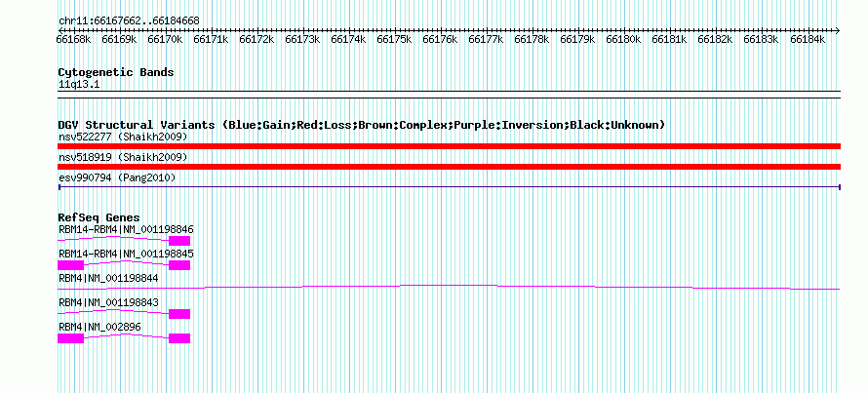Click the 11q13.1 cytogenetic band bar
The height and width of the screenshot is (393, 868).
click(449, 95)
